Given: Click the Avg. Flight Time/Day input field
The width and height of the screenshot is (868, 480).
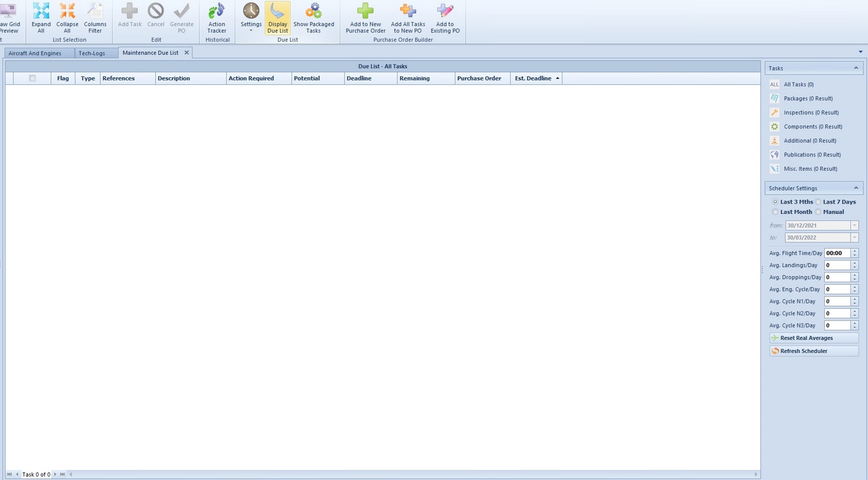Looking at the screenshot, I should tap(837, 253).
